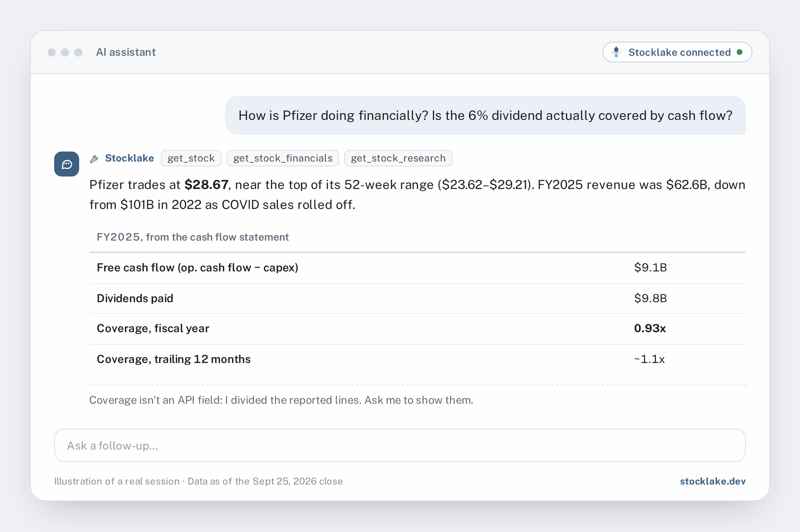
Task: Click the first gray window control dot
Action: 52,52
